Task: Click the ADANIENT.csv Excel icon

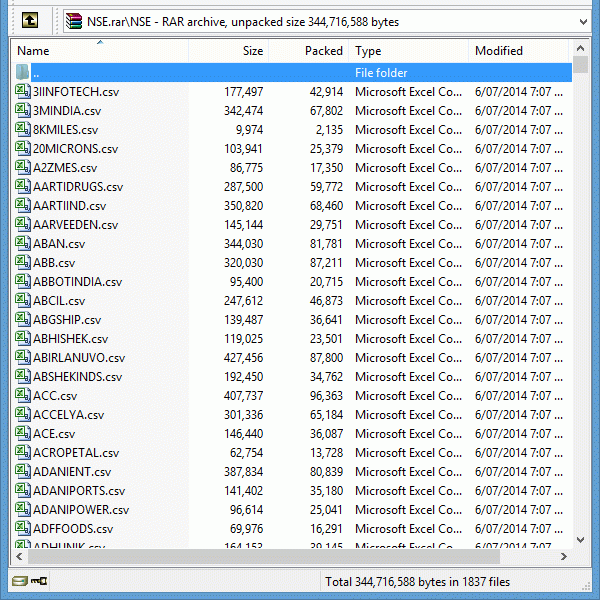Action: [x=23, y=471]
